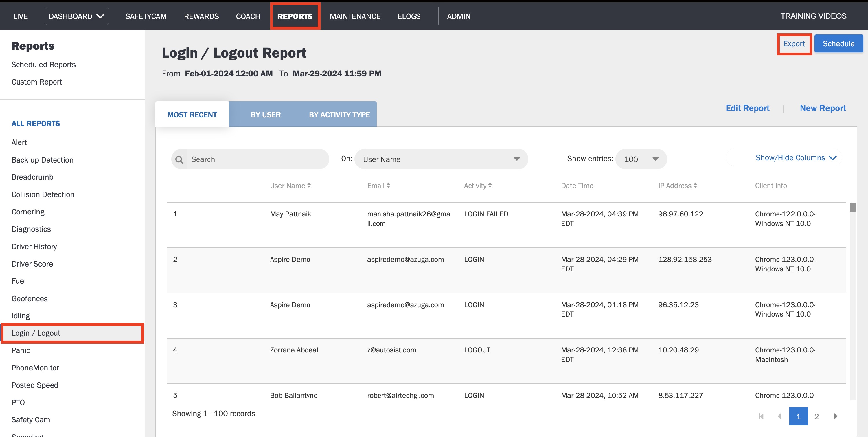Screen dimensions: 868x437
Task: Click May Pattnaik user name cell
Action: (x=290, y=214)
